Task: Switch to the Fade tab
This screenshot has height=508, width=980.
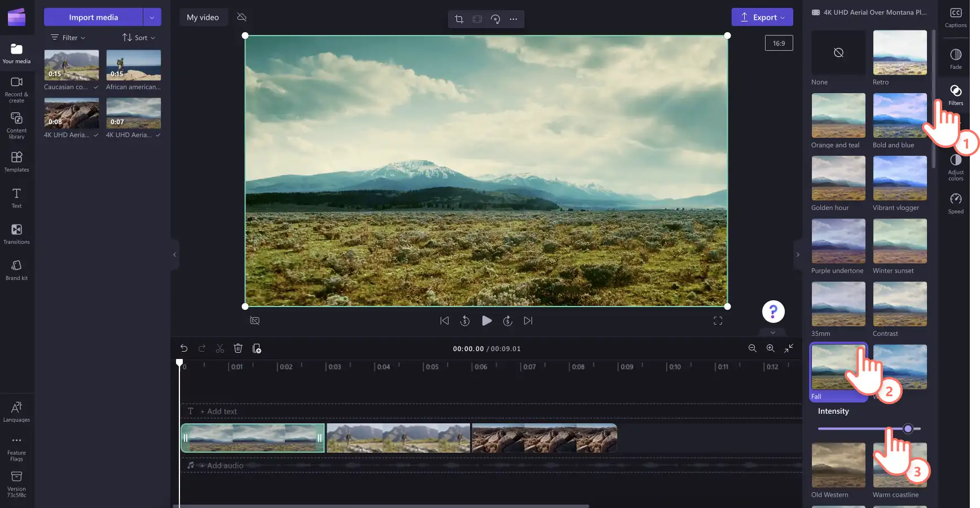Action: click(956, 59)
